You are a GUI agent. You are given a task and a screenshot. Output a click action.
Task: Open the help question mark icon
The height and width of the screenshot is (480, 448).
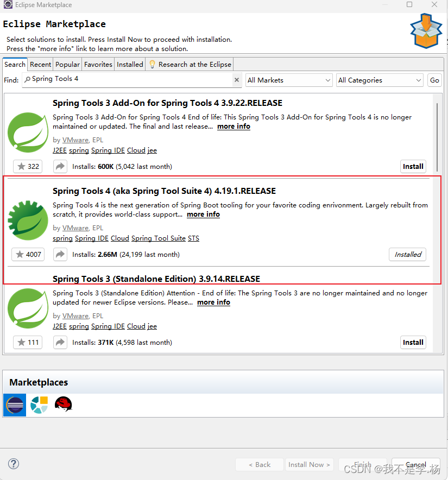tap(14, 464)
